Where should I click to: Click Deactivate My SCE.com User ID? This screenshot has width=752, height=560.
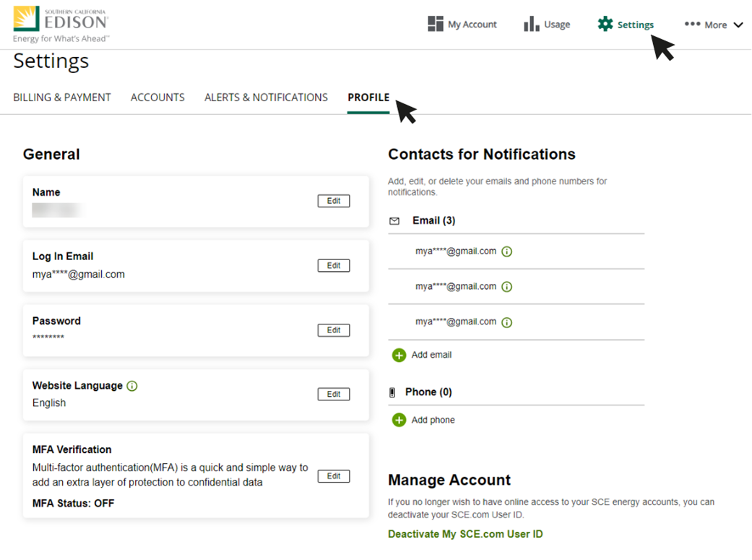(x=465, y=534)
